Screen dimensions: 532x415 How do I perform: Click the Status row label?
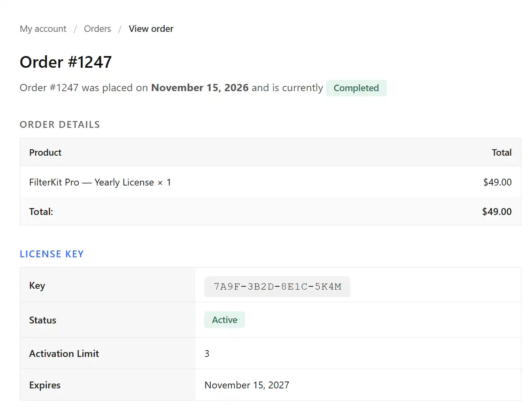pyautogui.click(x=42, y=320)
